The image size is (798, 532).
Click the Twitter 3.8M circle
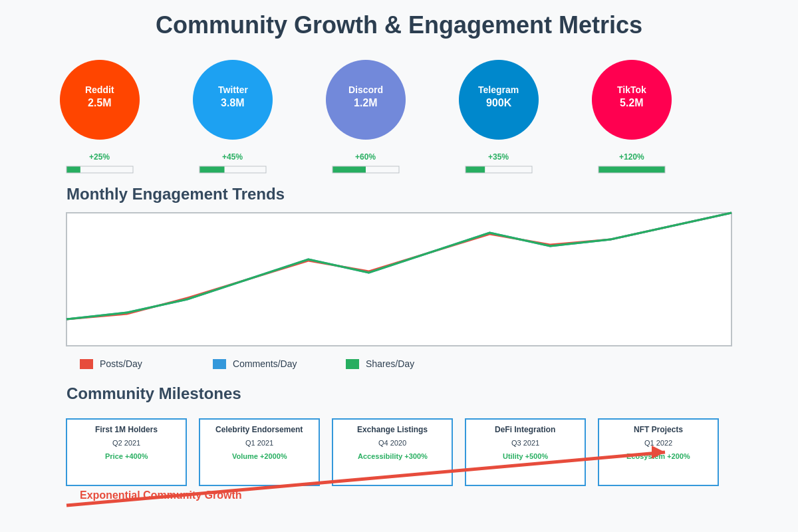pos(233,100)
